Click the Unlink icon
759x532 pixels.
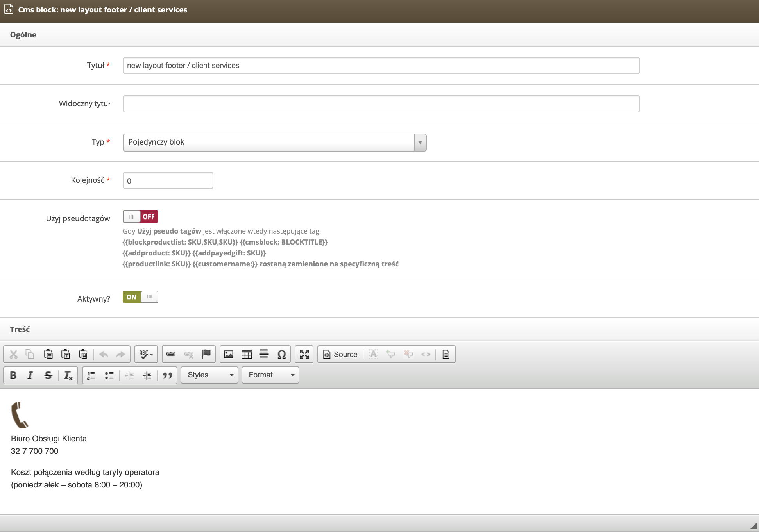pyautogui.click(x=189, y=354)
